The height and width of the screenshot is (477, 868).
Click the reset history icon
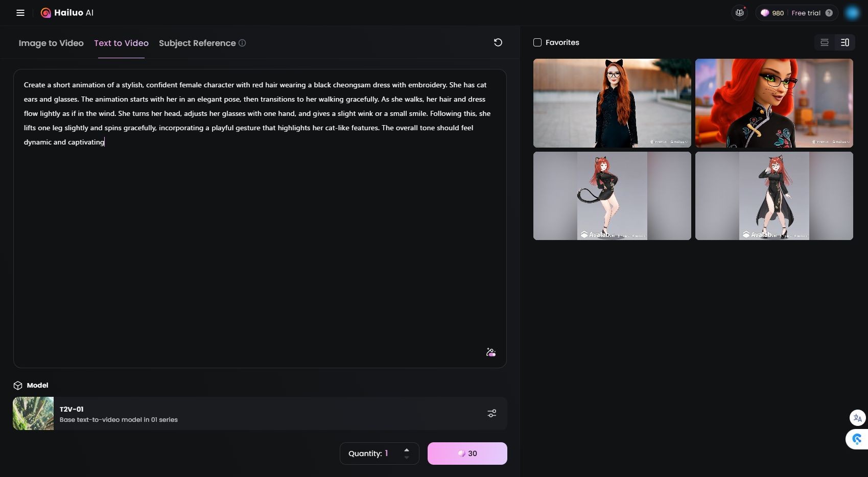click(498, 42)
